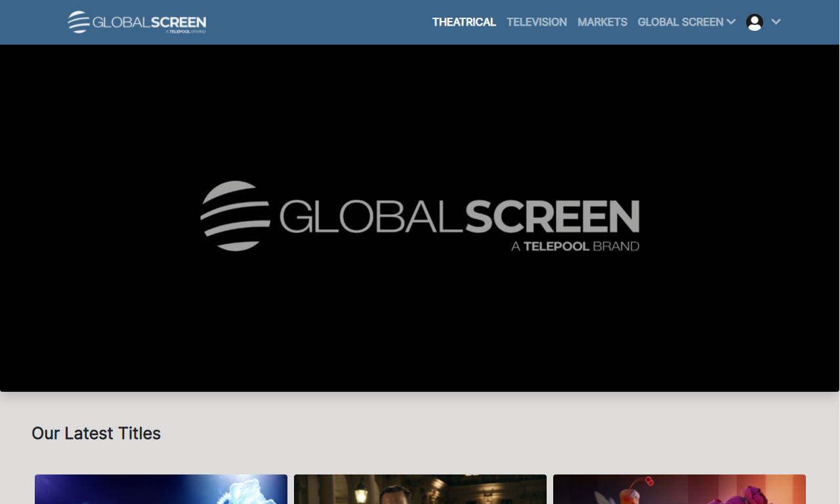This screenshot has width=840, height=504.
Task: Switch to the TELEVISION section
Action: [536, 22]
